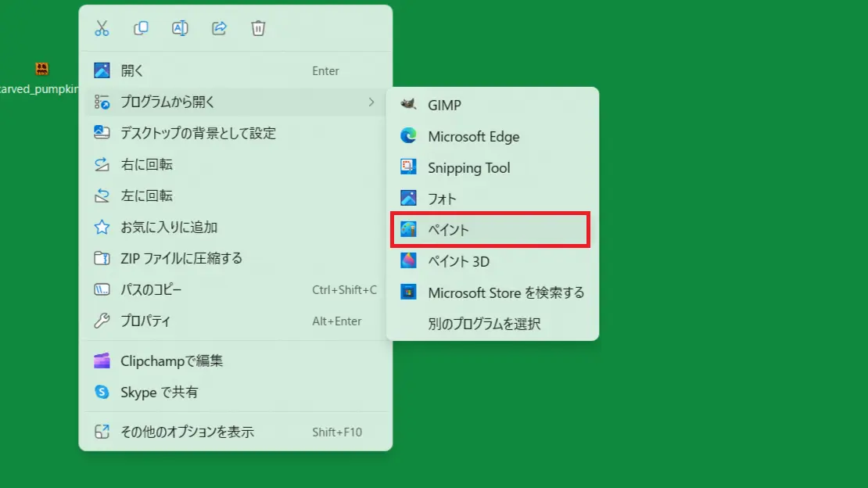Click the Cut scissors icon
The width and height of the screenshot is (868, 488).
coord(102,28)
